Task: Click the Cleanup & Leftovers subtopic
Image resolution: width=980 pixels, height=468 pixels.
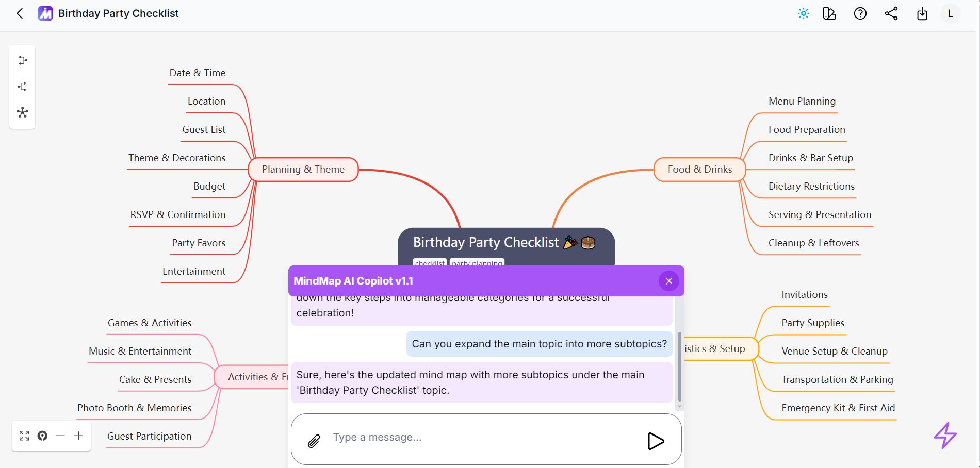Action: (814, 243)
